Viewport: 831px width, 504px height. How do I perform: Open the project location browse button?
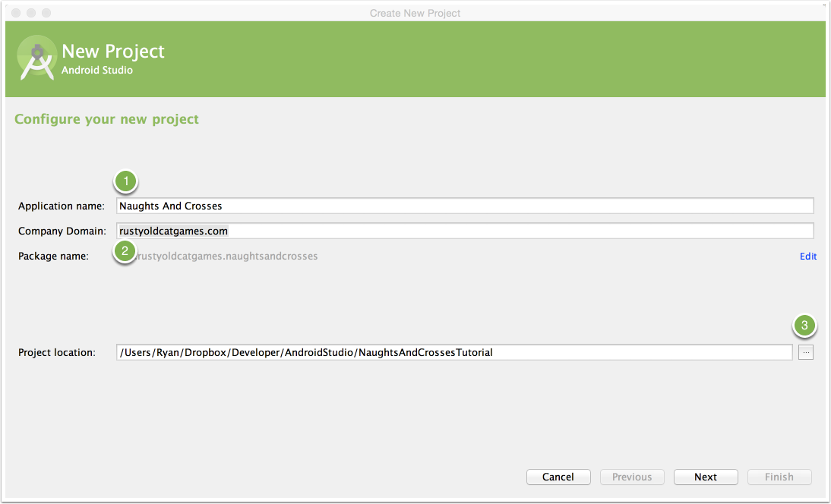[806, 352]
